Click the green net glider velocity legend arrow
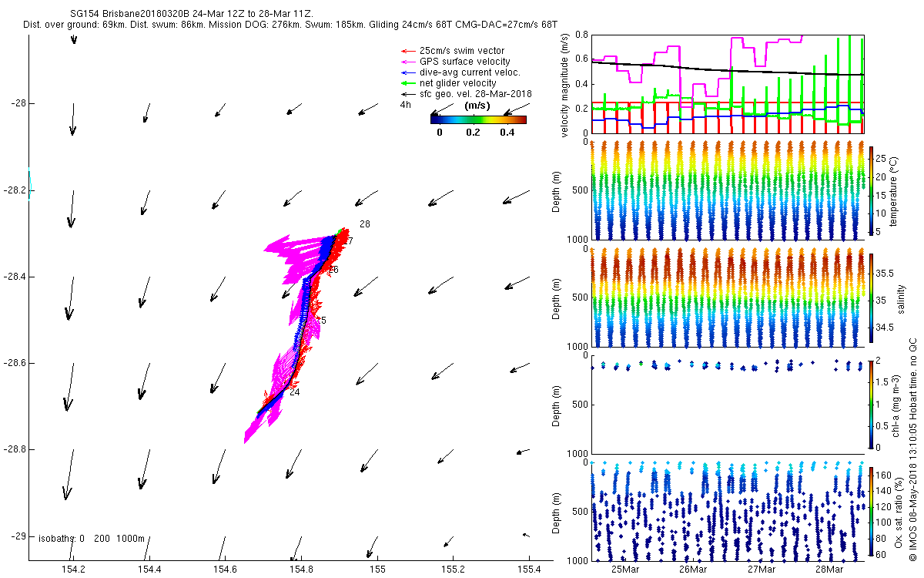 point(407,83)
